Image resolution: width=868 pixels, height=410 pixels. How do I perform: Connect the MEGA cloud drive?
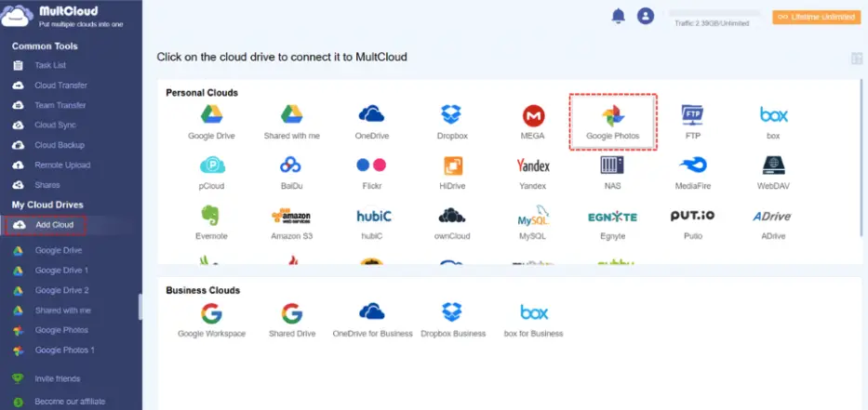[x=532, y=122]
